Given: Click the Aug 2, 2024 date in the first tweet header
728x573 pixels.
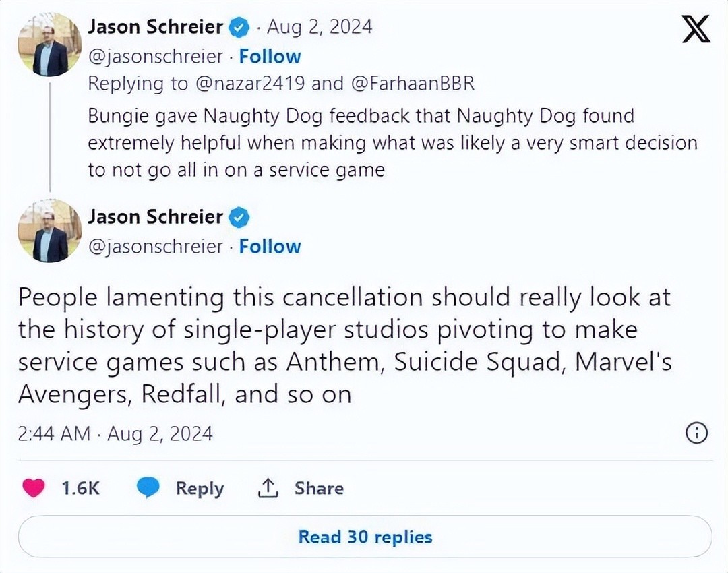Looking at the screenshot, I should click(x=320, y=28).
